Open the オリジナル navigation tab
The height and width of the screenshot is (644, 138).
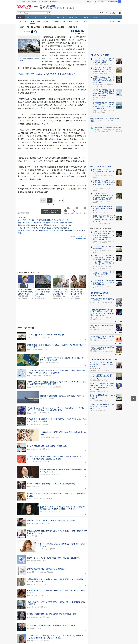pos(60,17)
